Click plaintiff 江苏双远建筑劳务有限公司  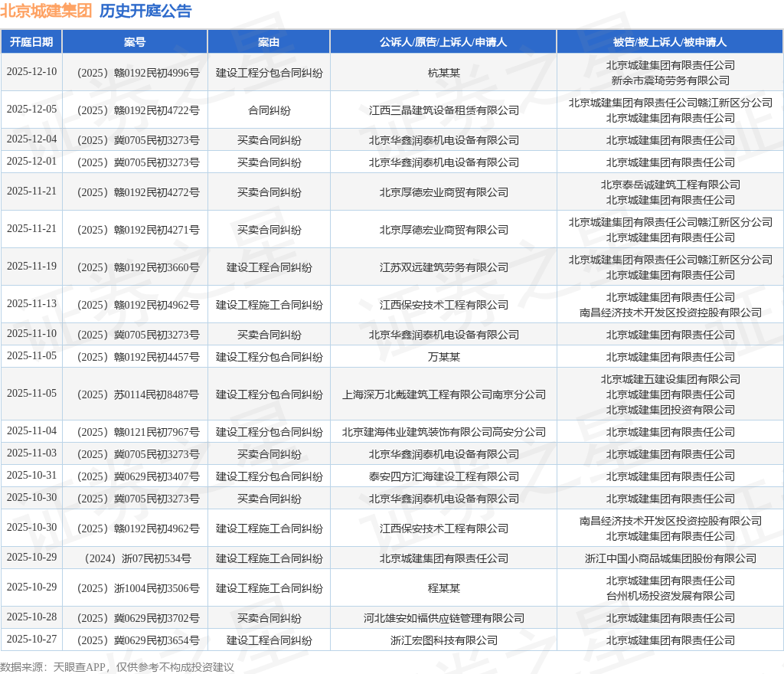443,267
